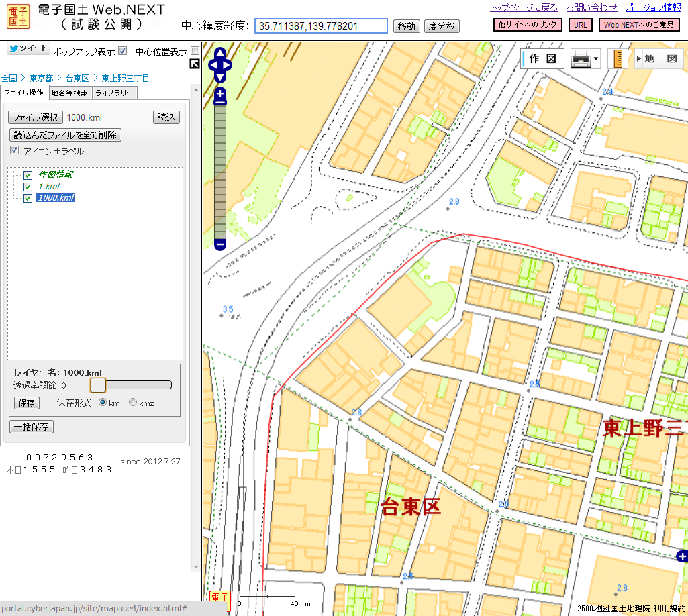
Task: Click the 透過率調節 transparency slider handle
Action: pyautogui.click(x=98, y=384)
